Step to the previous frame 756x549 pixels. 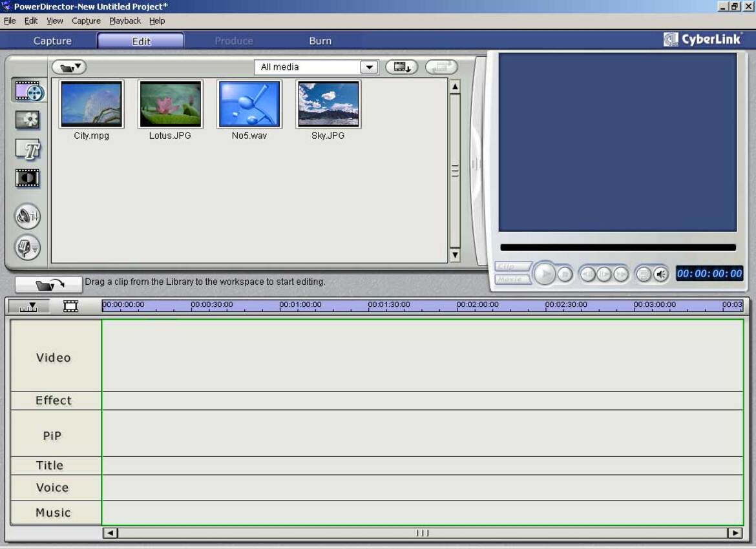587,274
